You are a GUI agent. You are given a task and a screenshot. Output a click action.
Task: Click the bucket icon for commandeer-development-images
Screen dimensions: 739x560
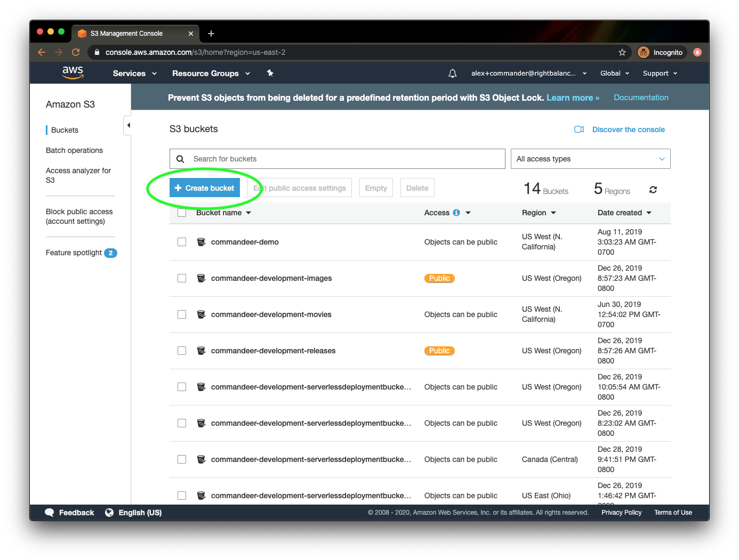[202, 278]
